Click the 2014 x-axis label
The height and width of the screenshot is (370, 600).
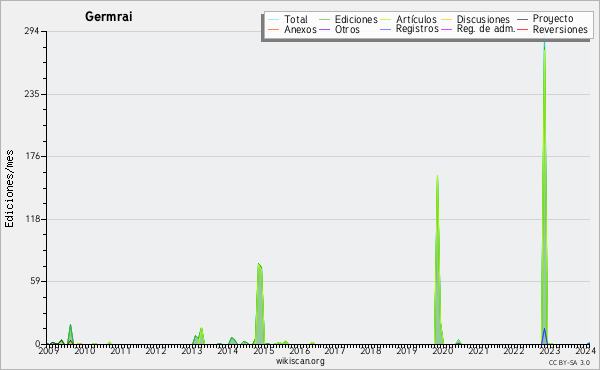tap(228, 350)
